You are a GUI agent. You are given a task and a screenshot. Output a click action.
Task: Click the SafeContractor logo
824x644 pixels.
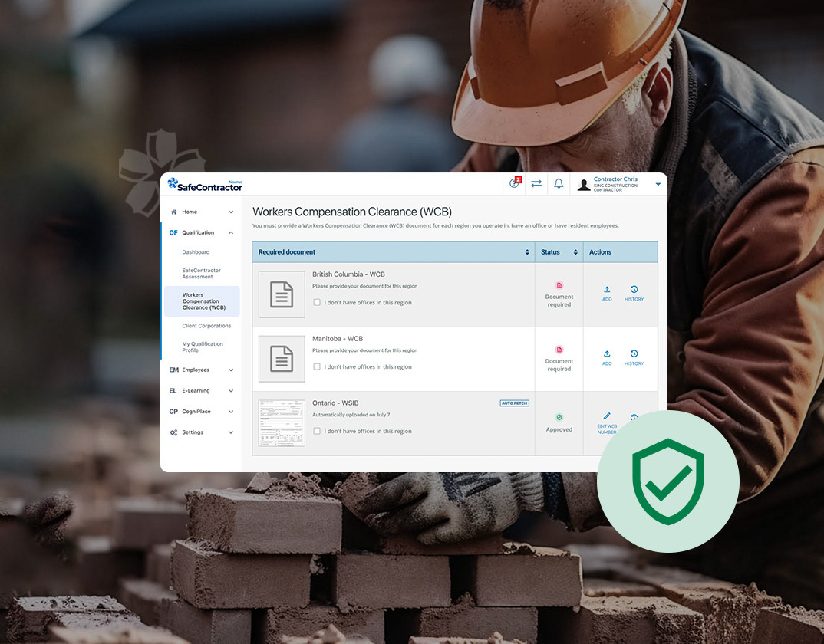tap(205, 185)
